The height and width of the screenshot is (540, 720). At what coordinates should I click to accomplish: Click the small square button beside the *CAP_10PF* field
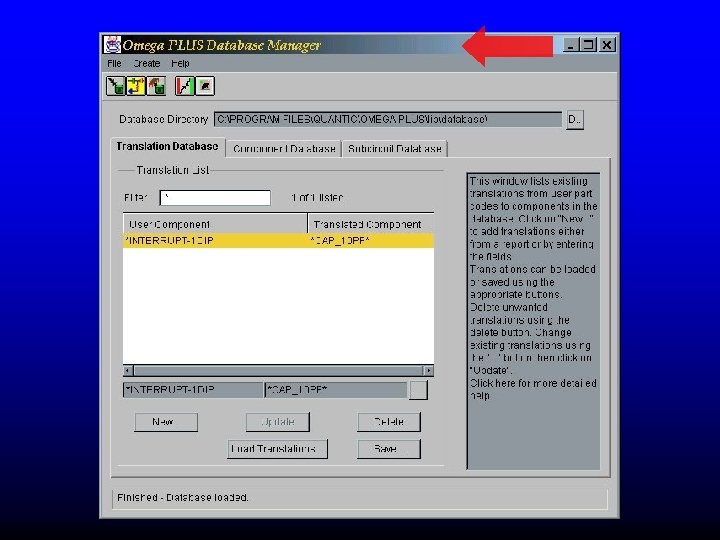[418, 390]
